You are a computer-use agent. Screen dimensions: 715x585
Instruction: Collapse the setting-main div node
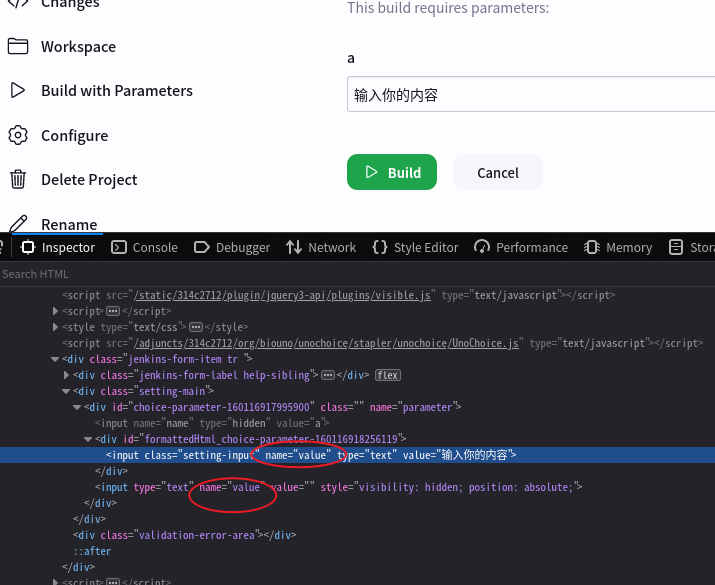point(66,391)
